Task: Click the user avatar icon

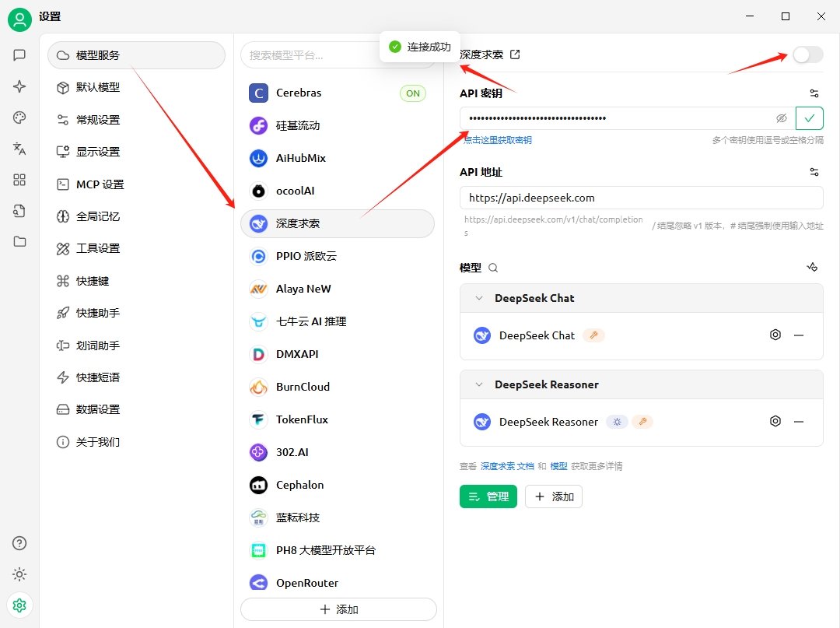Action: [19, 19]
